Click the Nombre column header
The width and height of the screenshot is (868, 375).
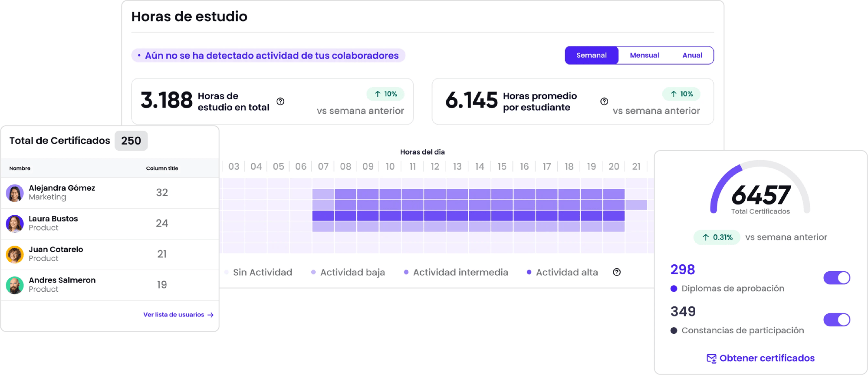tap(20, 168)
